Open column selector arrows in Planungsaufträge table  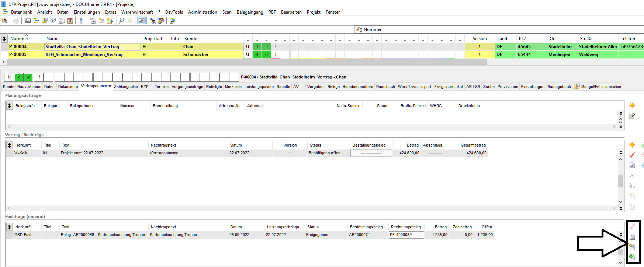10,106
